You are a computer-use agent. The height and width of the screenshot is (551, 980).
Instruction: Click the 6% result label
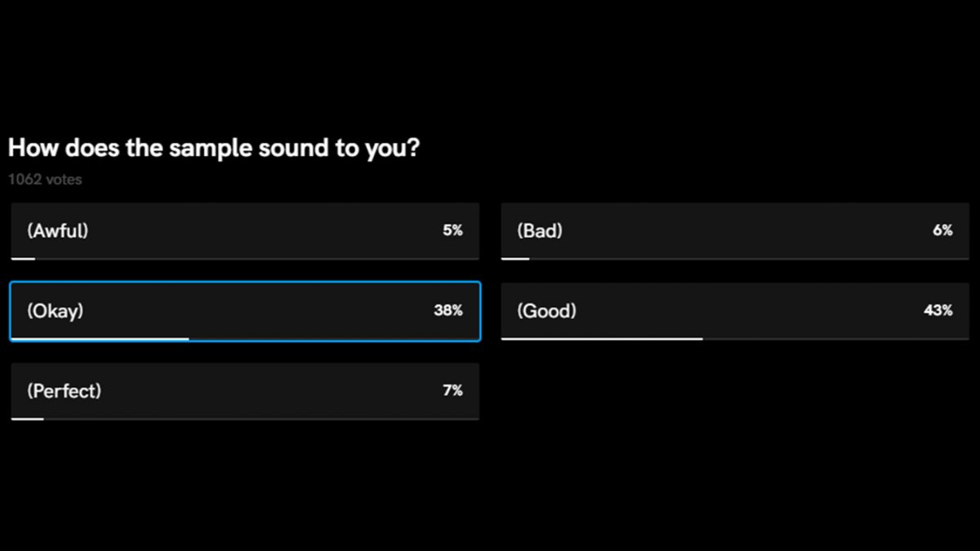[x=944, y=231]
